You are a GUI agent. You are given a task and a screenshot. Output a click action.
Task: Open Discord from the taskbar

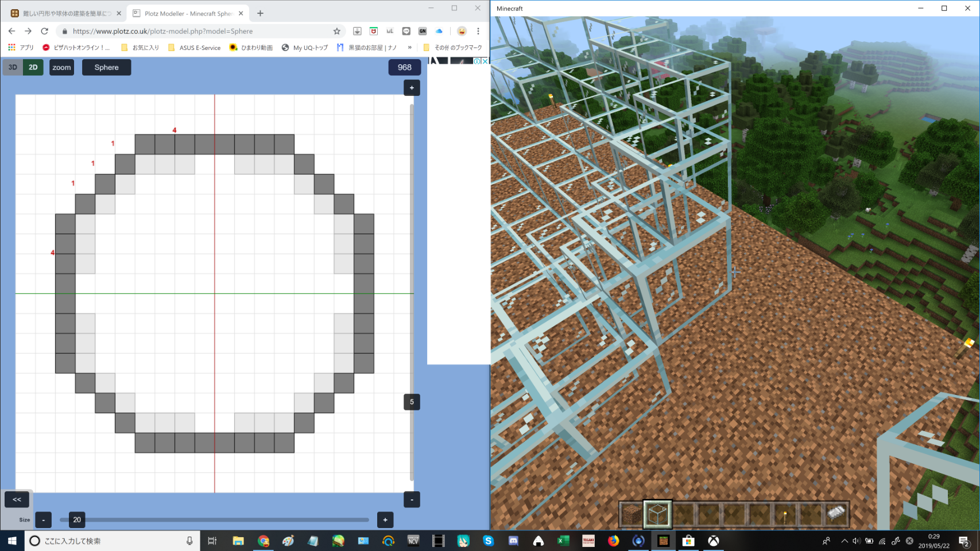(x=513, y=541)
